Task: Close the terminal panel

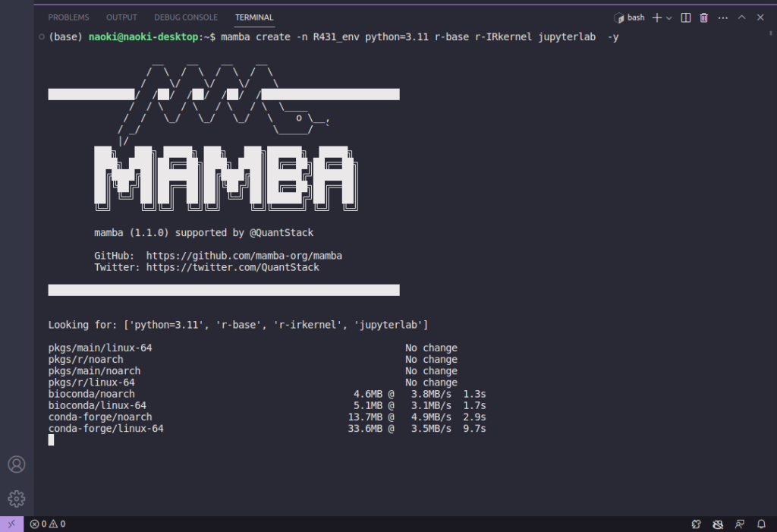Action: point(760,17)
